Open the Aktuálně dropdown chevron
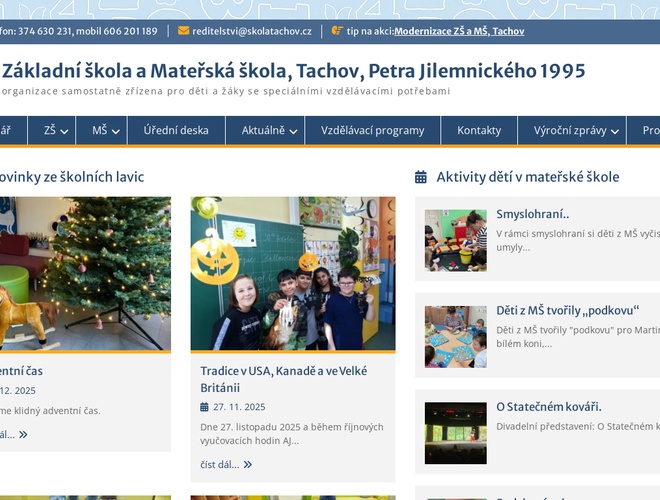This screenshot has width=660, height=500. [x=293, y=131]
